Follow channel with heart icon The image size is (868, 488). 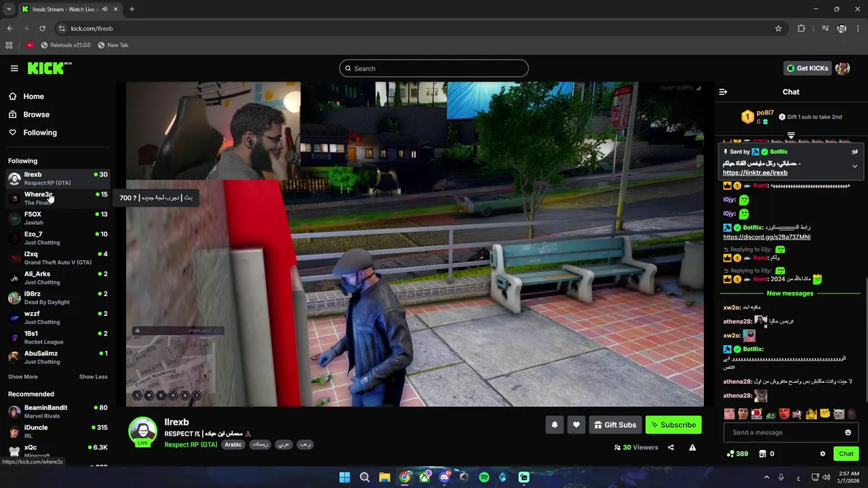pyautogui.click(x=576, y=425)
